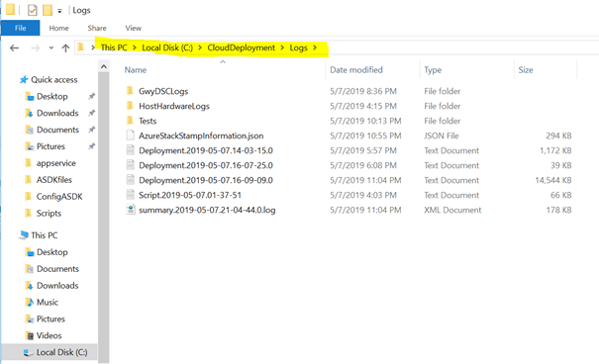This screenshot has width=599, height=364.
Task: Open Quick access in navigation pane
Action: [53, 80]
